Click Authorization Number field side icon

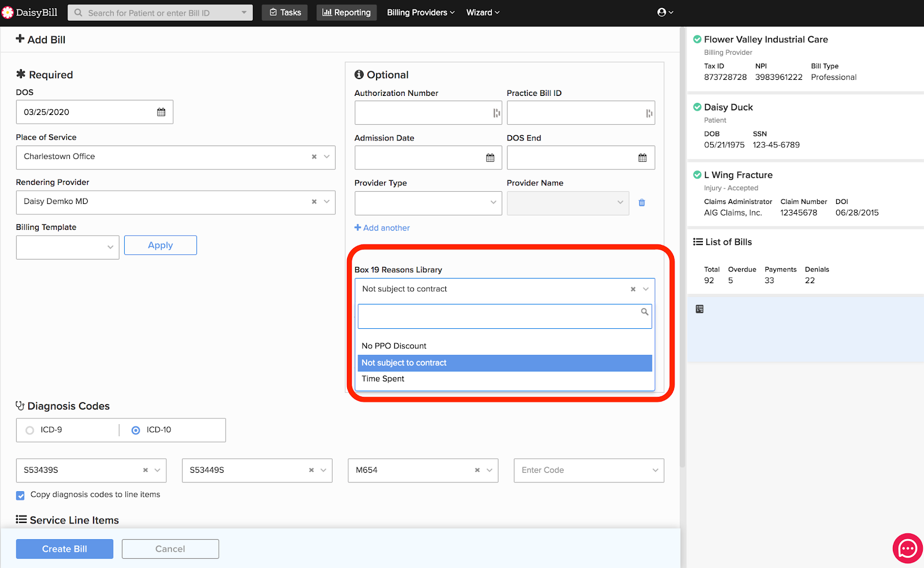[x=497, y=113]
